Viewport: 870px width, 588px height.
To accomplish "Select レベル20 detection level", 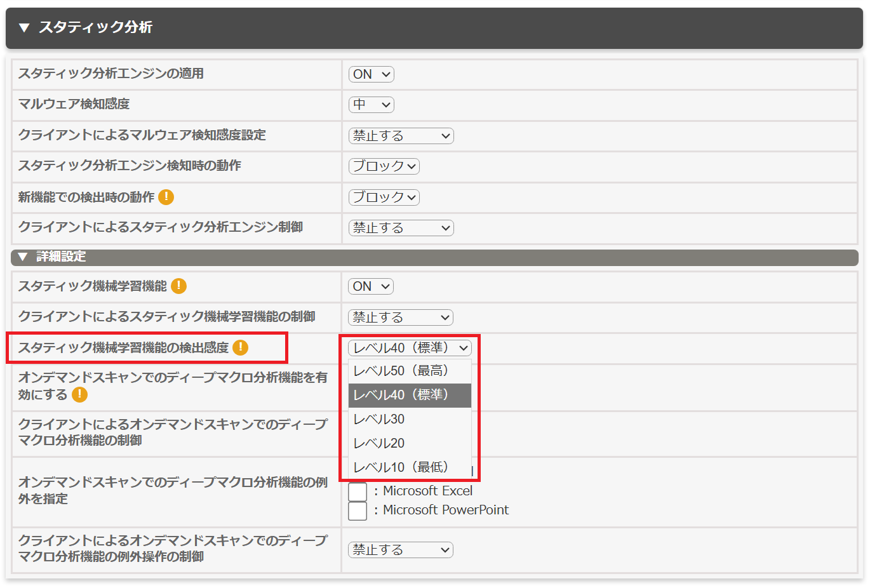I will 379,443.
